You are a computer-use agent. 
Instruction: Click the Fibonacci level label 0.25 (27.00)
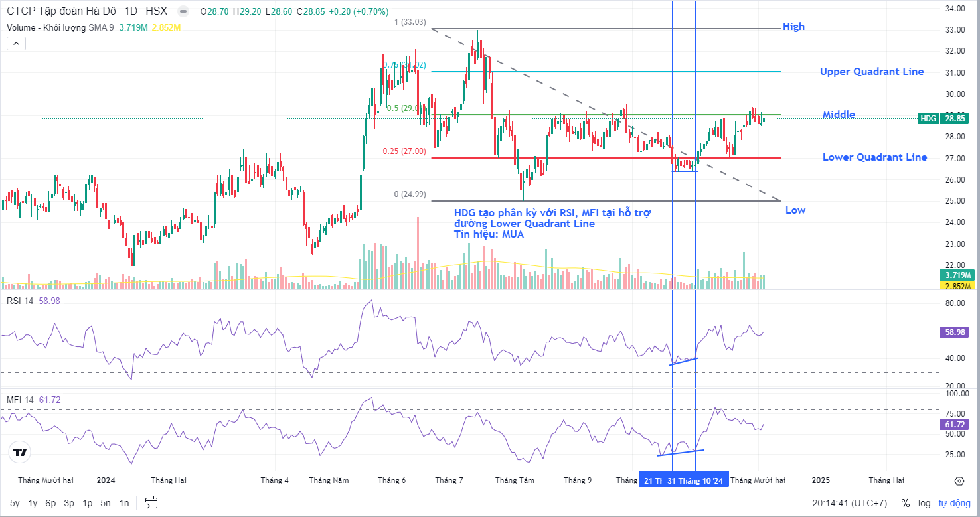(404, 151)
